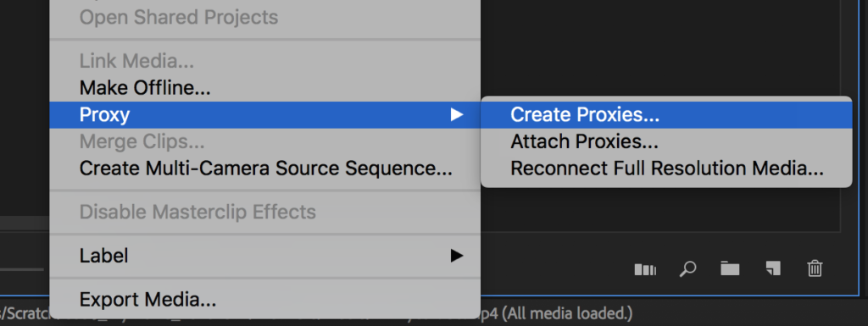Viewport: 868px width, 326px height.
Task: Choose Create Multi-Camera Source Sequence...
Action: (264, 168)
